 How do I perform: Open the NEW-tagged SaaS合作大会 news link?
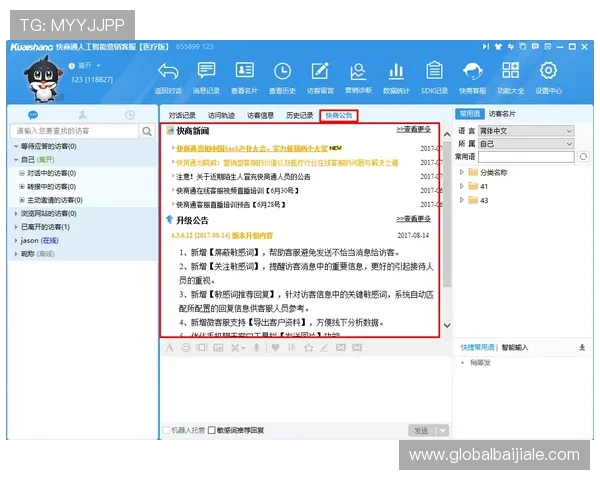(252, 149)
